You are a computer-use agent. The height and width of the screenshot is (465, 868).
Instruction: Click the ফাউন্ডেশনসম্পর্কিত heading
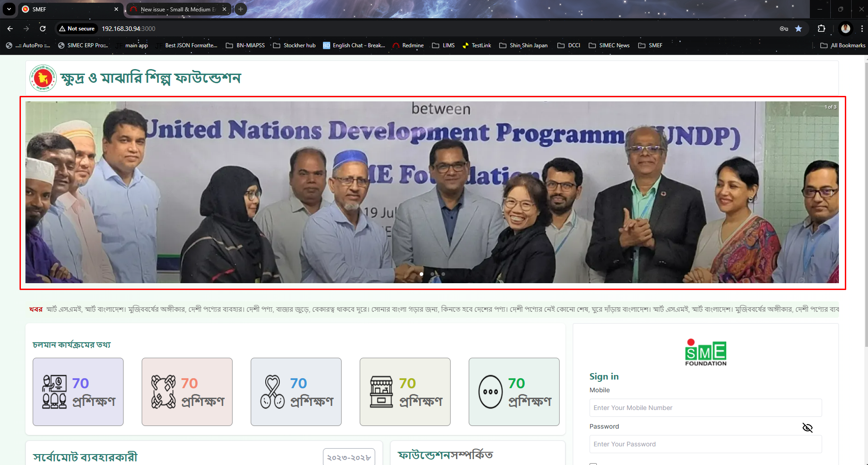446,455
